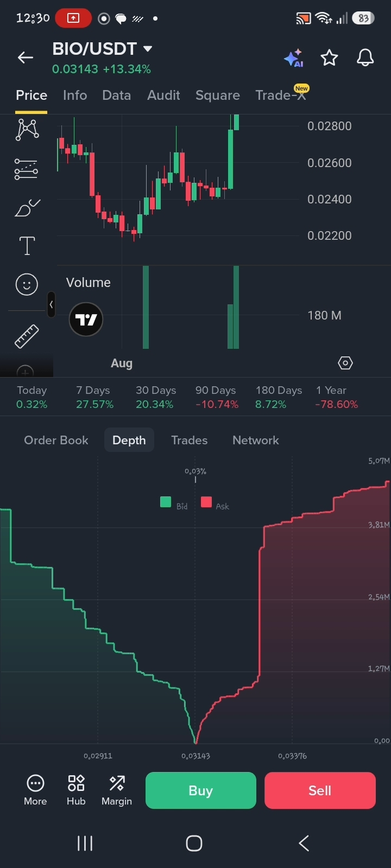The width and height of the screenshot is (391, 868).
Task: Tap the screen-cast status bar icon
Action: [303, 18]
